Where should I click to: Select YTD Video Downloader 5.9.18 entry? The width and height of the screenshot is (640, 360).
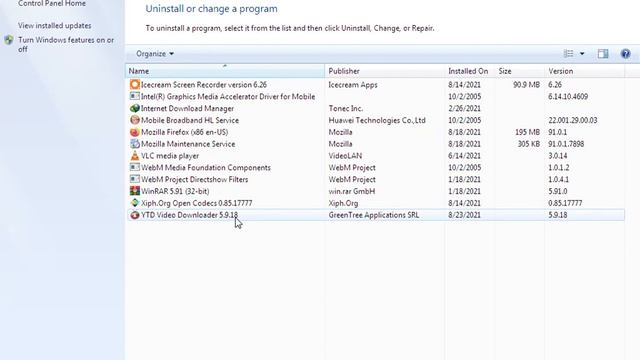[189, 215]
